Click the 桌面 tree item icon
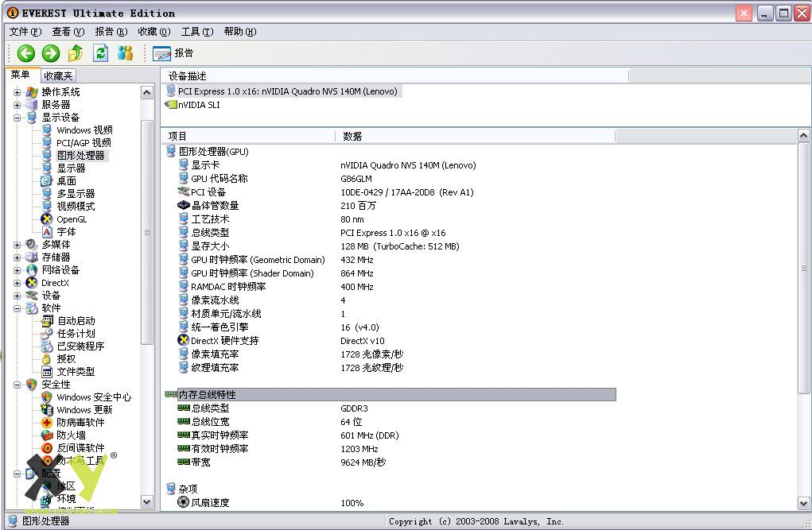The height and width of the screenshot is (530, 812). (x=47, y=180)
